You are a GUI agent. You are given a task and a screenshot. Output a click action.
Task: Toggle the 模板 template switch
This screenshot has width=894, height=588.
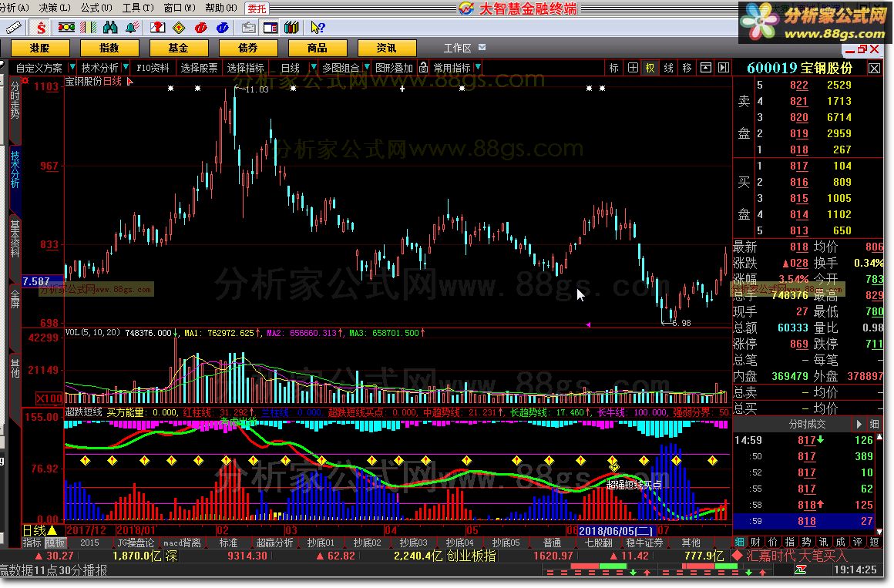tap(55, 543)
